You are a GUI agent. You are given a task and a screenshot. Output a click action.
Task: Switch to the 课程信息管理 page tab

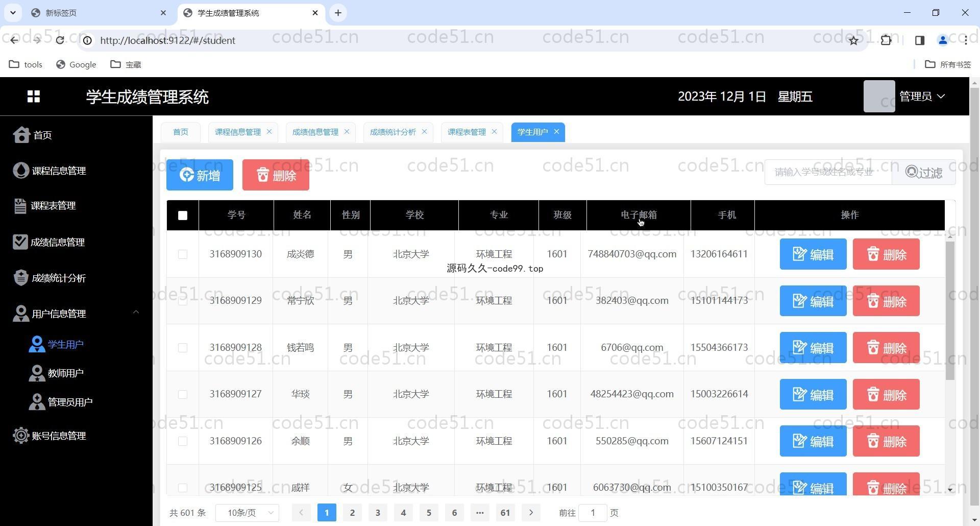238,132
